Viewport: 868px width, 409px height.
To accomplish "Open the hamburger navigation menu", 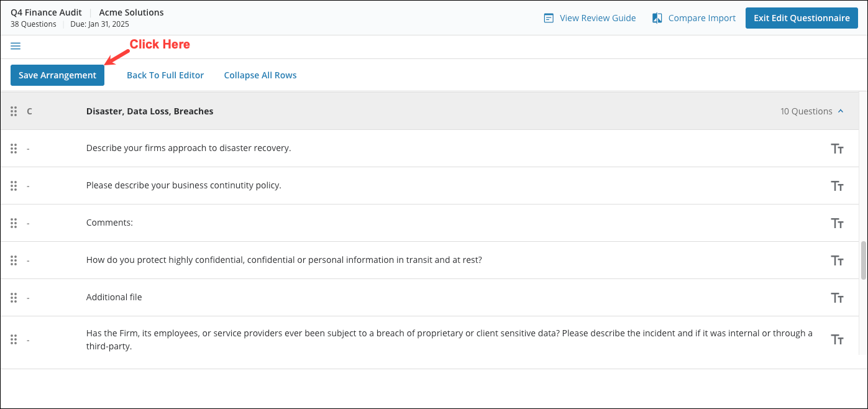I will [15, 46].
